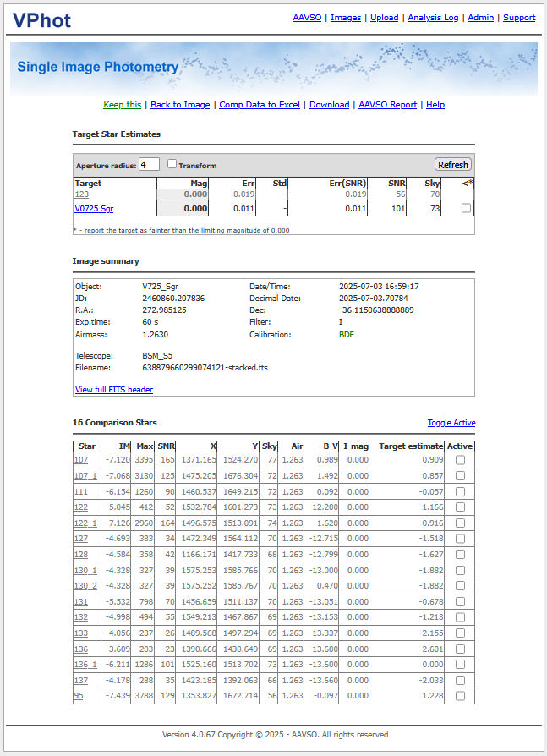The height and width of the screenshot is (756, 547).
Task: Select the Telescope value BSM_S5
Action: point(157,356)
